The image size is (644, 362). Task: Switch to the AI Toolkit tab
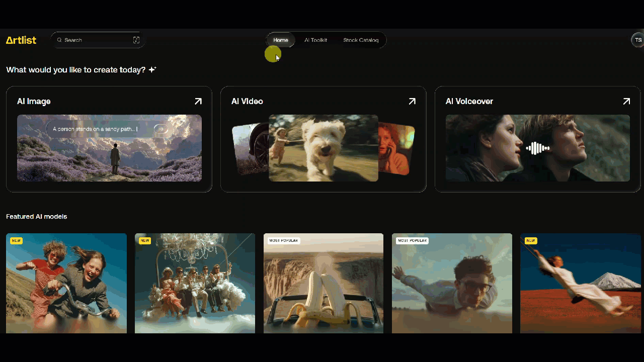(315, 40)
